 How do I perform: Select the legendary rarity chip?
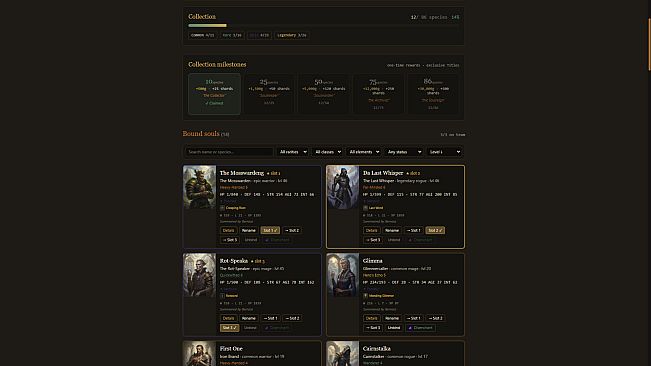(x=291, y=35)
